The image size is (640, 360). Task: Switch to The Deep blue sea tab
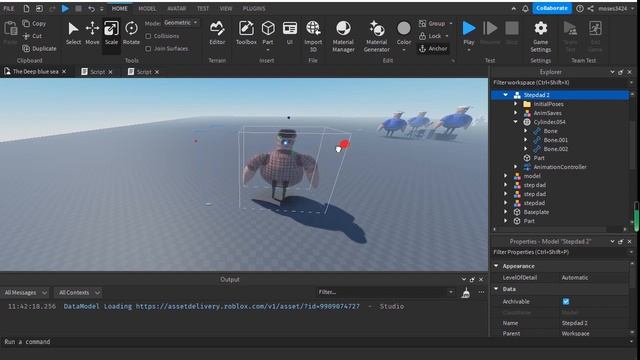pos(35,71)
